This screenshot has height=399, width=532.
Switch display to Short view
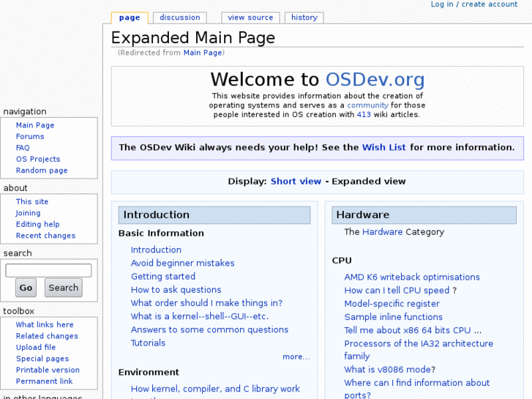coord(296,182)
